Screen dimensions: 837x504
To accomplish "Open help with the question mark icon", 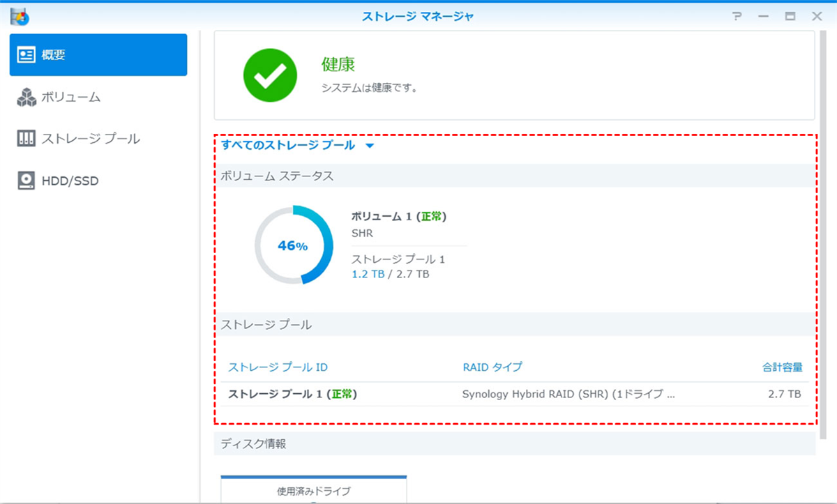I will point(737,16).
